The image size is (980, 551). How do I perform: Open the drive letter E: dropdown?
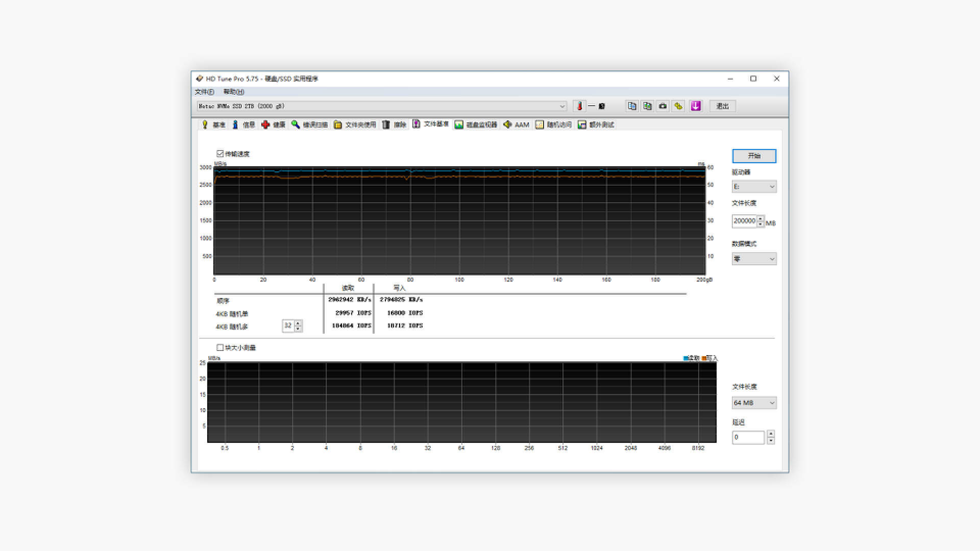pos(754,187)
